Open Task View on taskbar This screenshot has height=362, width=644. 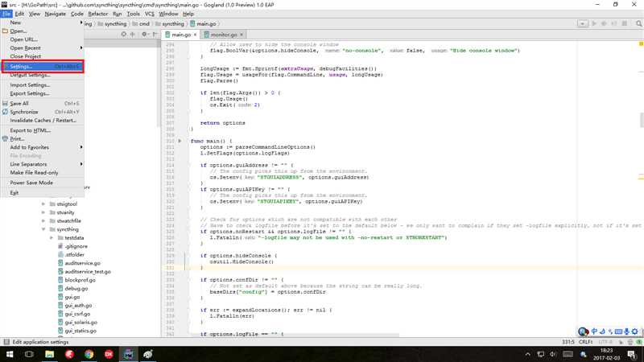[x=29, y=354]
